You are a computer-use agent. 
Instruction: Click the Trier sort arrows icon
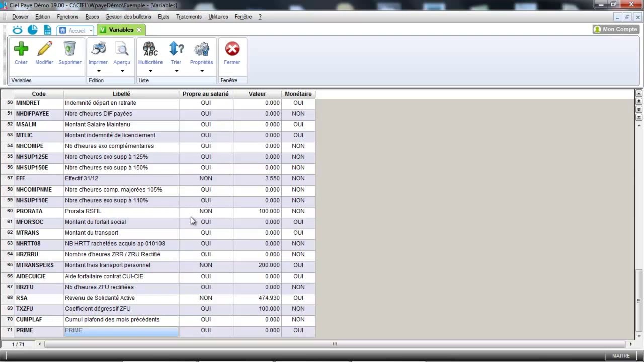click(x=176, y=49)
